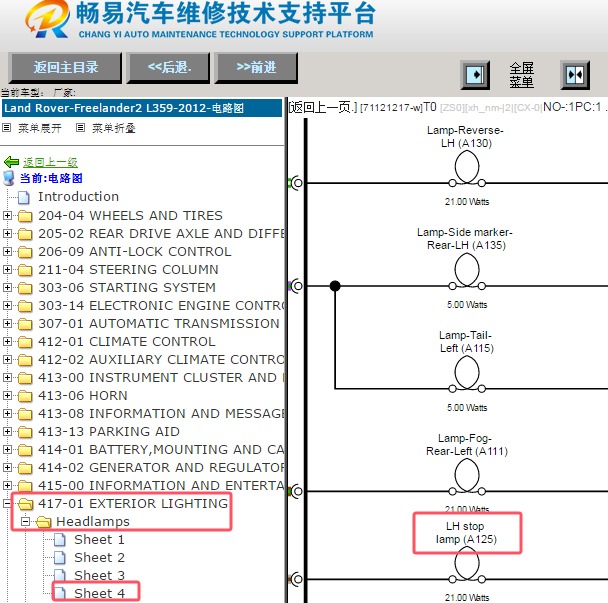This screenshot has height=603, width=608.
Task: Select 414-02 GENERATOR AND REGULATOR item
Action: click(x=161, y=467)
